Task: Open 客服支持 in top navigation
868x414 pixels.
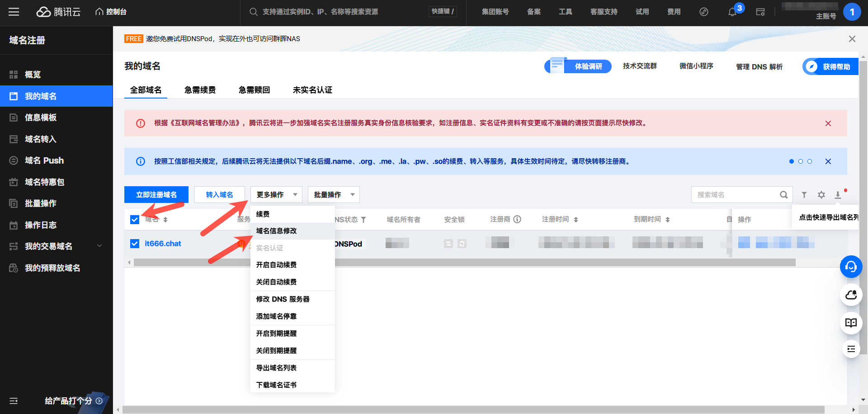Action: (x=604, y=12)
